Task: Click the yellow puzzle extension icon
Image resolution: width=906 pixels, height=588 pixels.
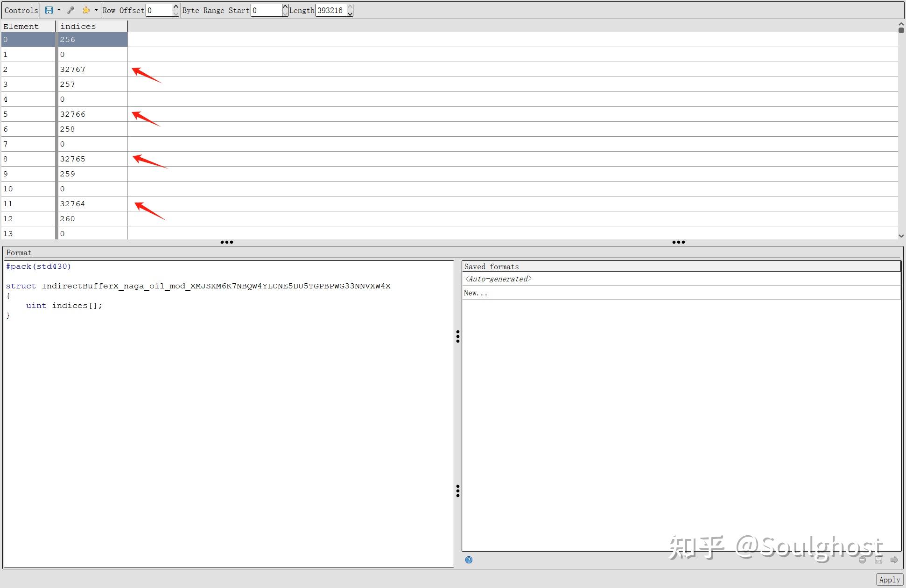Action: click(86, 10)
